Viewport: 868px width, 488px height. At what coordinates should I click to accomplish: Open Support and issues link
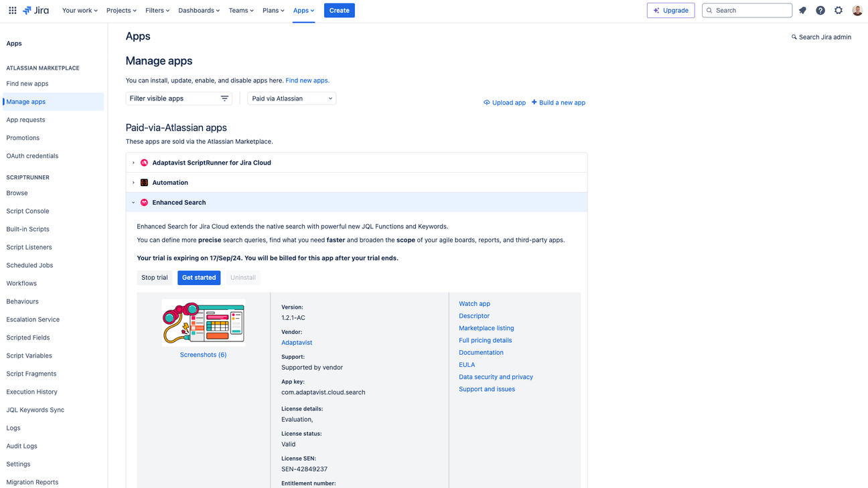coord(487,389)
